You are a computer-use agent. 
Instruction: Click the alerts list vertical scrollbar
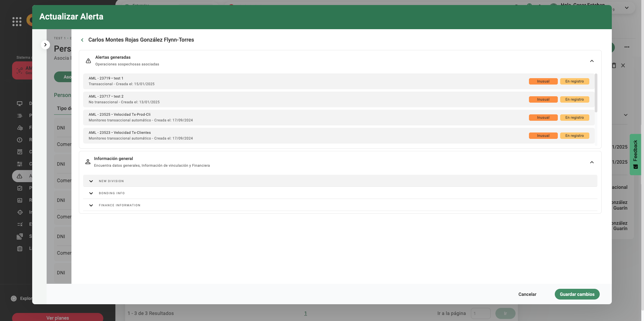click(596, 93)
